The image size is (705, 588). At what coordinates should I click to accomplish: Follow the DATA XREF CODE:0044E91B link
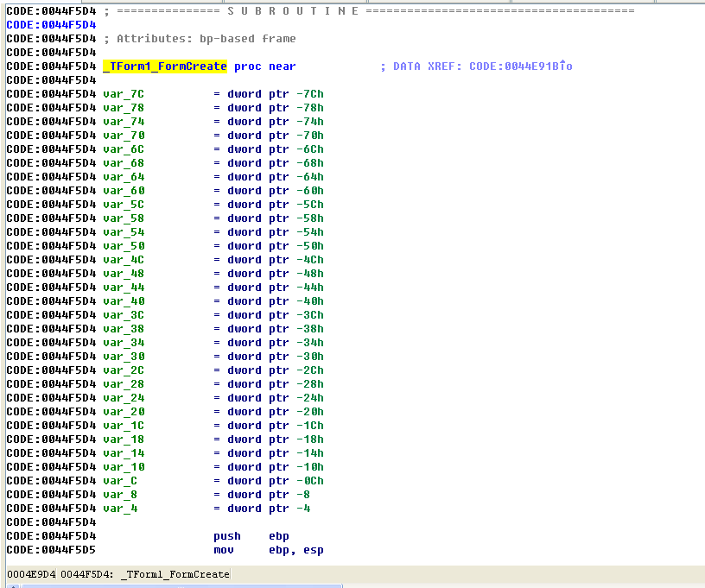pyautogui.click(x=520, y=66)
